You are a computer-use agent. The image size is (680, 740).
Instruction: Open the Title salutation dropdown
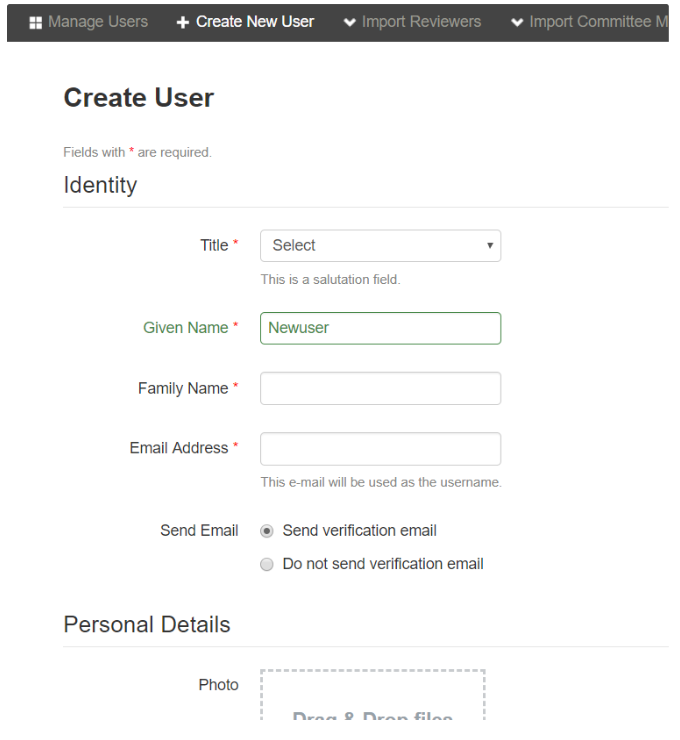click(380, 246)
